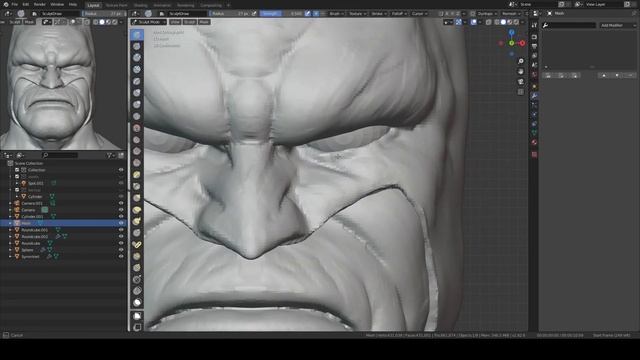
Task: Click the pan view hand icon
Action: click(521, 71)
